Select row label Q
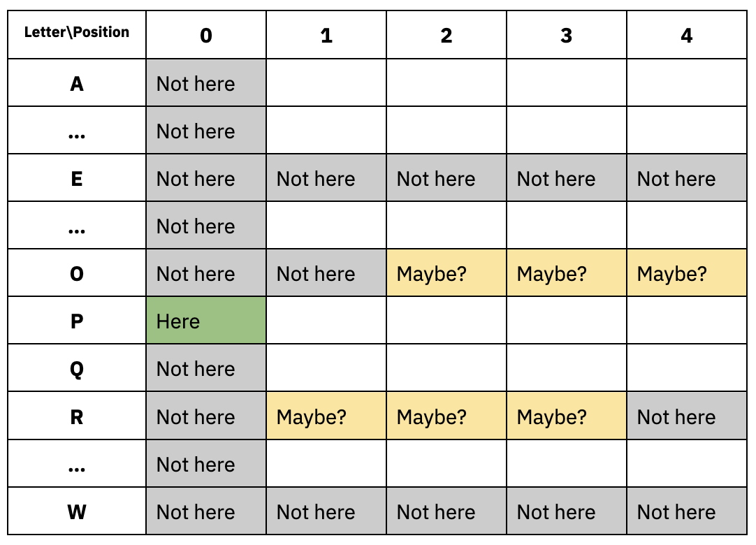 click(77, 368)
